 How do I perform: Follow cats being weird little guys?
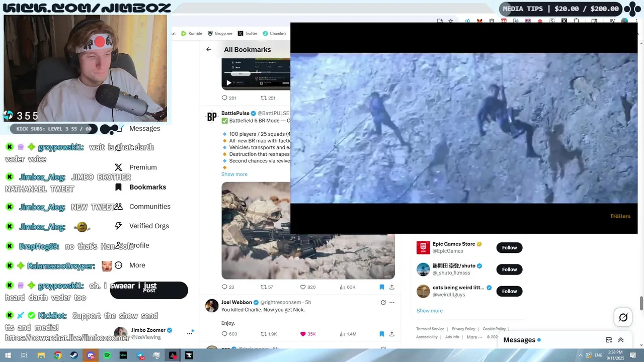509,291
